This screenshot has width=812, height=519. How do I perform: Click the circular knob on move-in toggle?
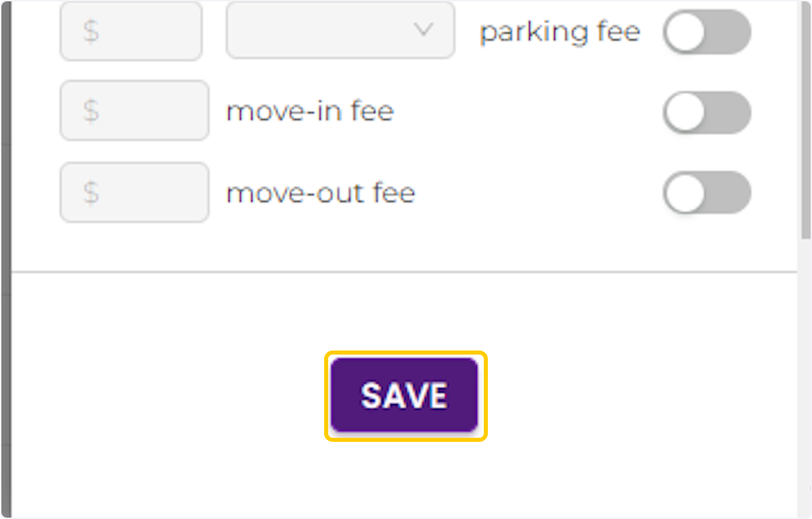[x=685, y=112]
